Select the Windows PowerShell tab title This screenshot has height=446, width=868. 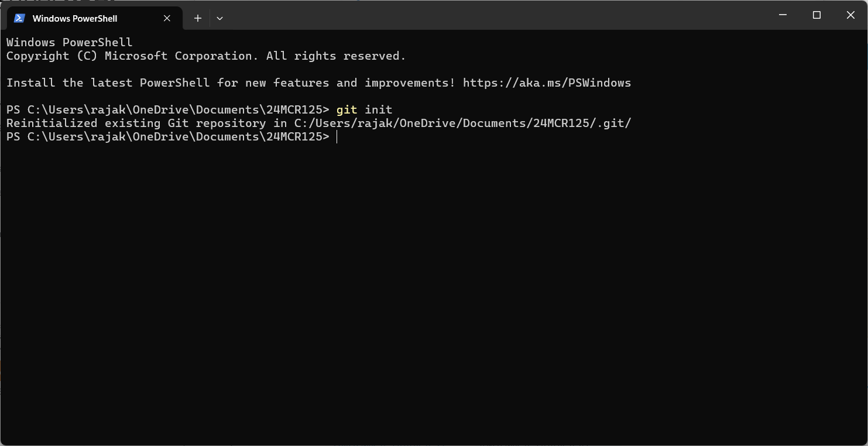tap(75, 18)
